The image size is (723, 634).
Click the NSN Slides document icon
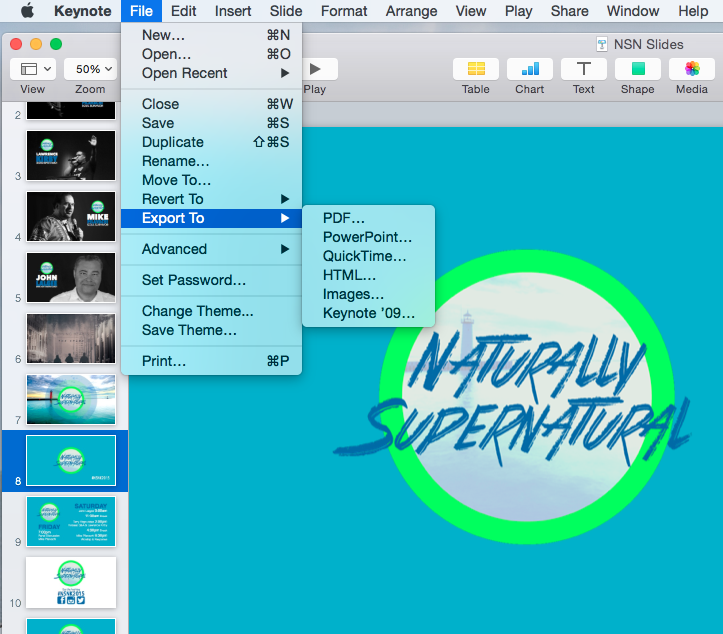coord(601,44)
